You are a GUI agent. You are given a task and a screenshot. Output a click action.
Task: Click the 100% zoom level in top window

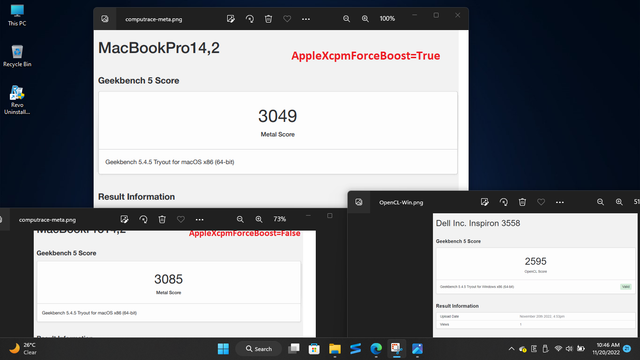click(x=387, y=19)
